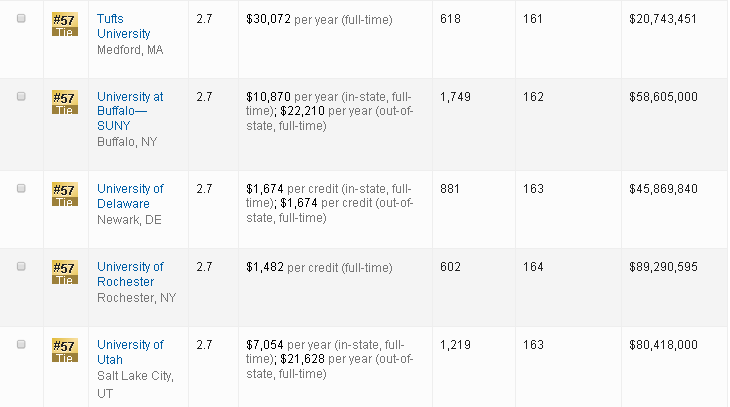Select the $58,605,000 research expenditure value
The width and height of the screenshot is (730, 407).
click(x=662, y=97)
